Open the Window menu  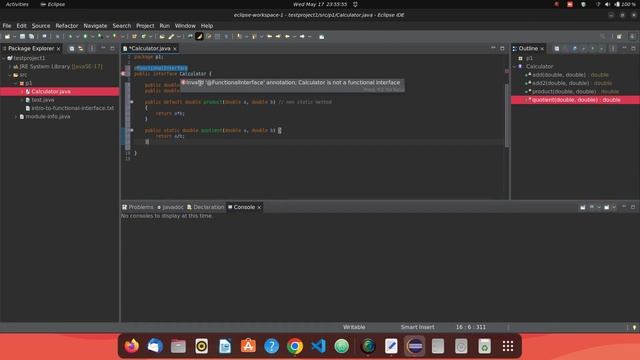[x=185, y=26]
